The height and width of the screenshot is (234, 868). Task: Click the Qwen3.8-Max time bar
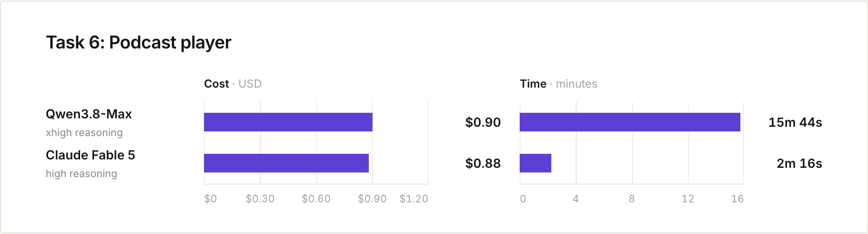pos(630,122)
